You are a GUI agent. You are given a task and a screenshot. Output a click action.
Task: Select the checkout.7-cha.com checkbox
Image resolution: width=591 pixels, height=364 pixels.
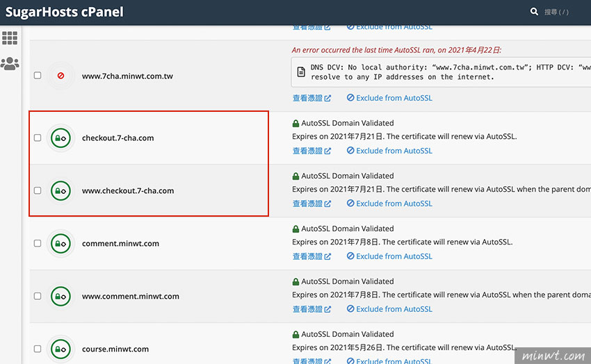(x=38, y=138)
